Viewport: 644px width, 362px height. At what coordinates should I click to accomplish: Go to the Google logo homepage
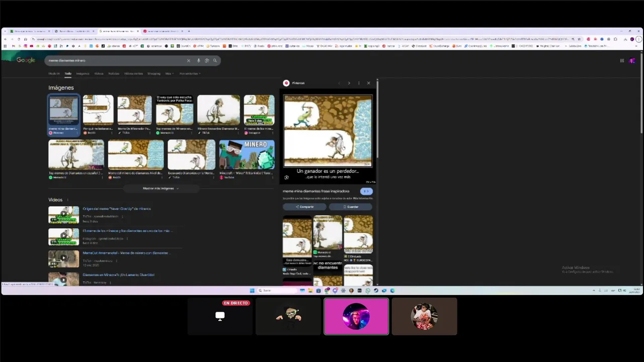26,60
